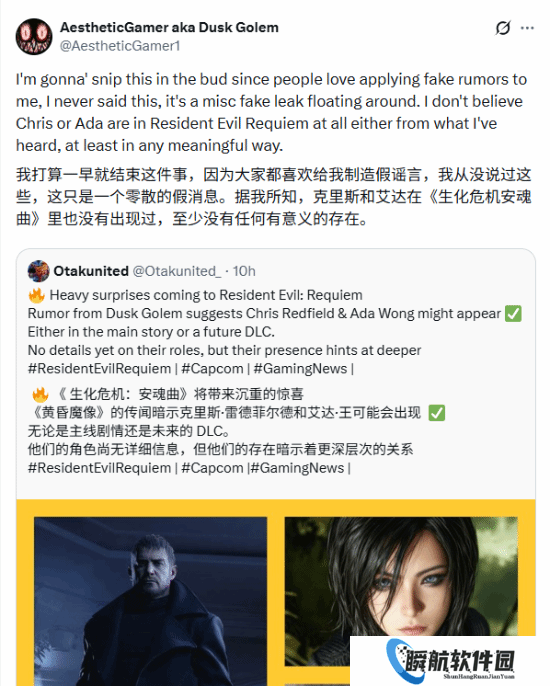
Task: Open the English #Capcom hashtag
Action: (x=212, y=368)
